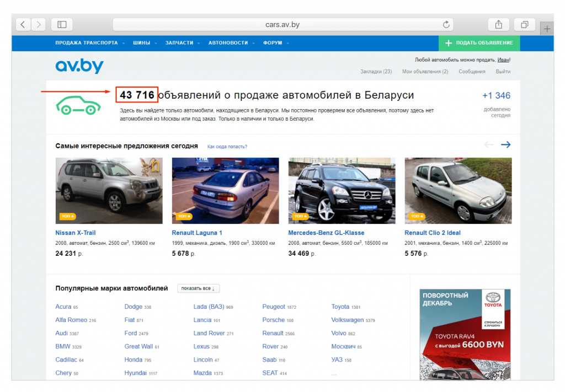Select the Land Rover brand
The image size is (565, 392).
(x=209, y=334)
